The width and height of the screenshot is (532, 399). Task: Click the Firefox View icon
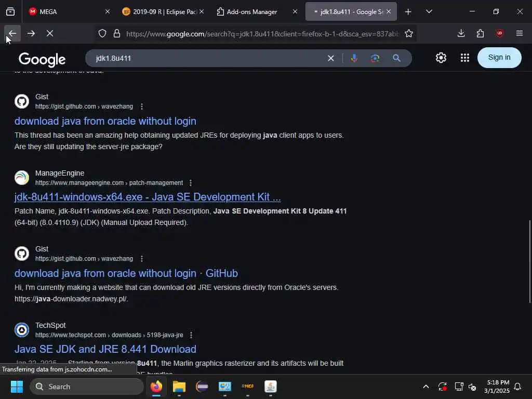[x=10, y=11]
